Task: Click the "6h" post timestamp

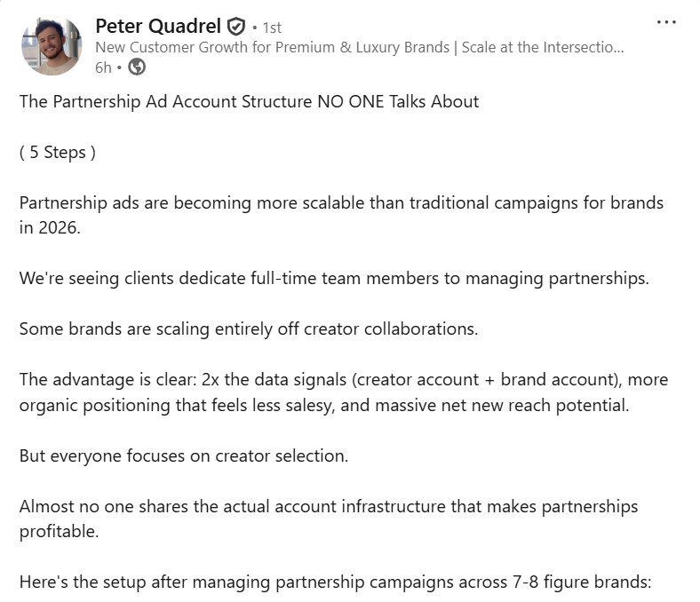Action: tap(102, 67)
